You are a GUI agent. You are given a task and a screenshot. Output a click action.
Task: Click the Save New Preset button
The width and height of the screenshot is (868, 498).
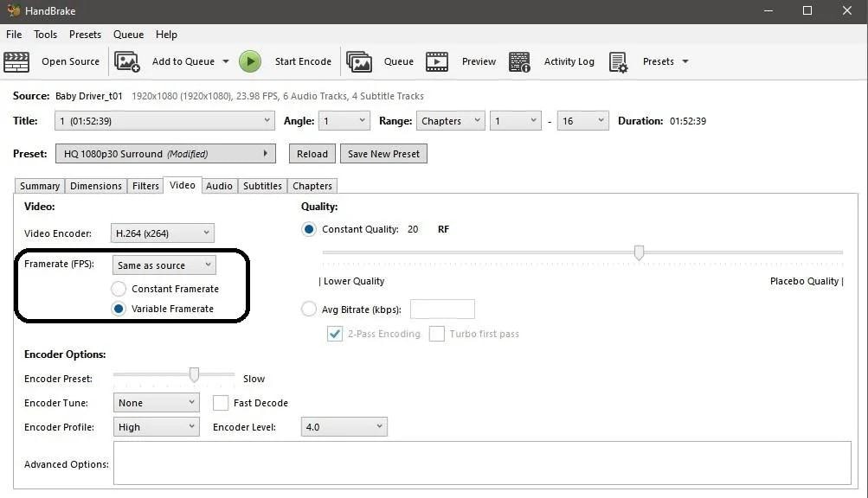(x=383, y=154)
